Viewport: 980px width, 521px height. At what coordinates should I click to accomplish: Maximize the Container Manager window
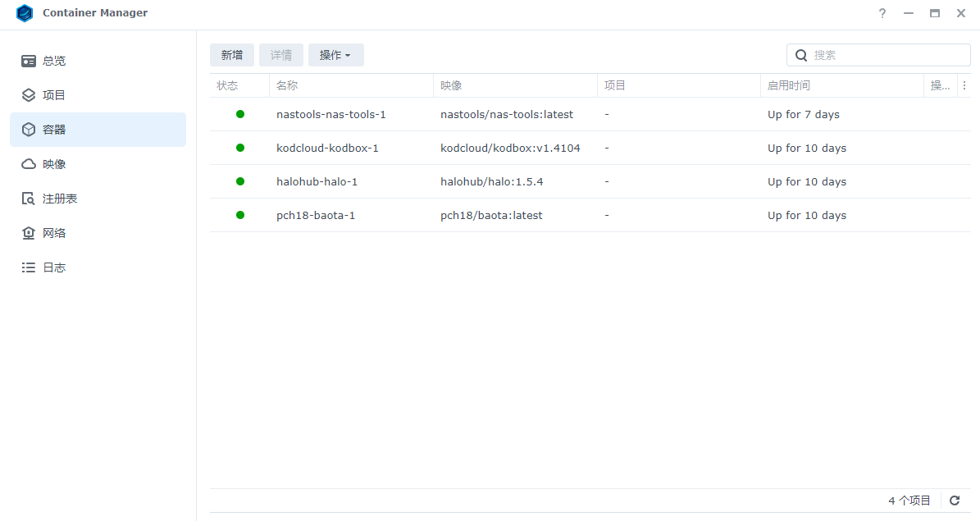(934, 13)
